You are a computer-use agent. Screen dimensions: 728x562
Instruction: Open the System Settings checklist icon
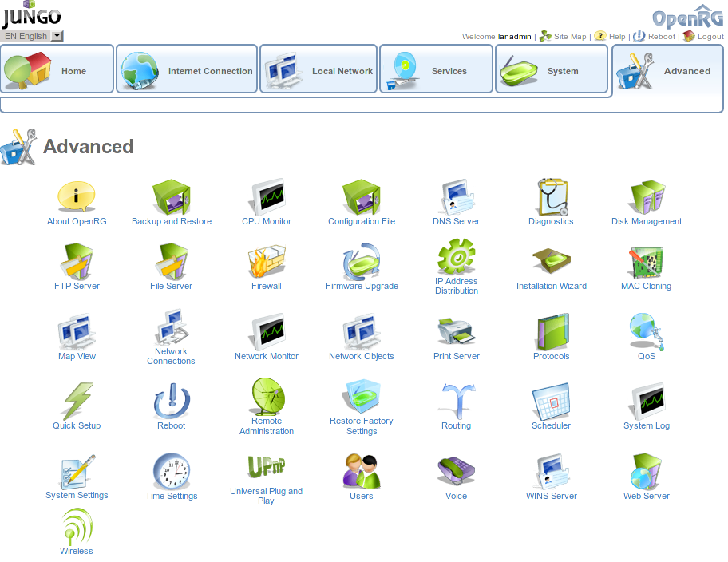[77, 471]
